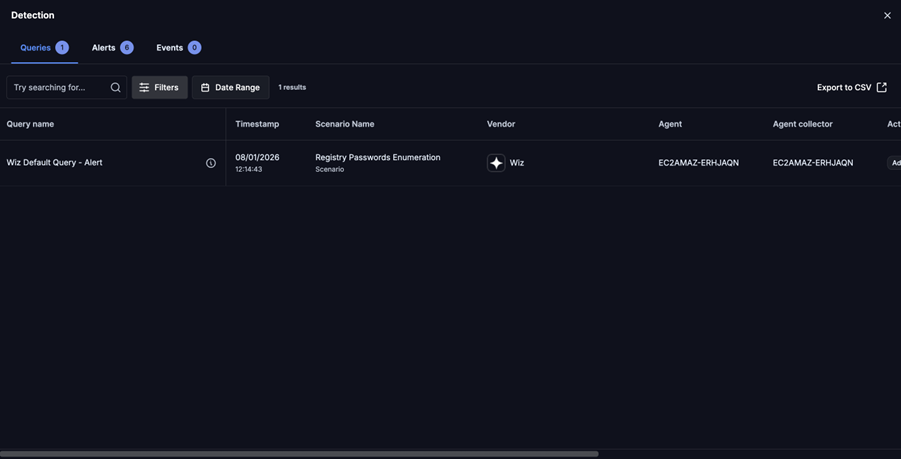The height and width of the screenshot is (459, 901).
Task: Sort by the Query name column header
Action: tap(31, 124)
